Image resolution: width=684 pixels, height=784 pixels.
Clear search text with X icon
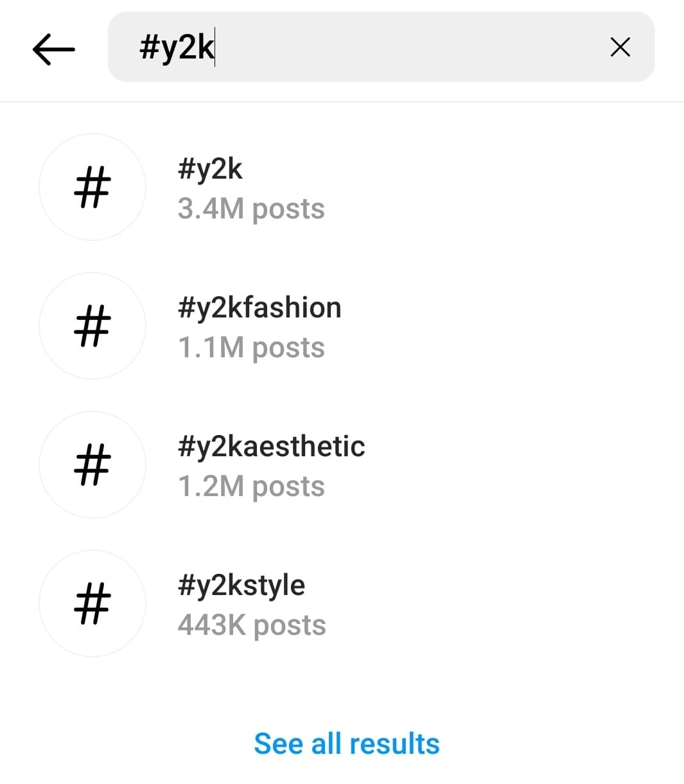(x=620, y=47)
